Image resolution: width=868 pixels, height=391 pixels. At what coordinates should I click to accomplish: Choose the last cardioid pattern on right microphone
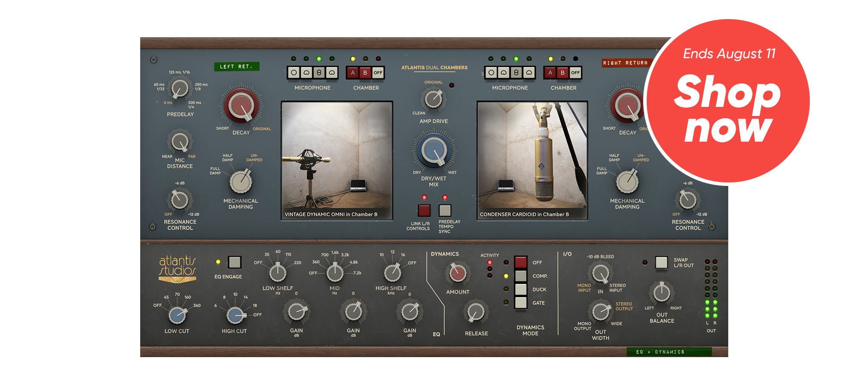(x=529, y=73)
